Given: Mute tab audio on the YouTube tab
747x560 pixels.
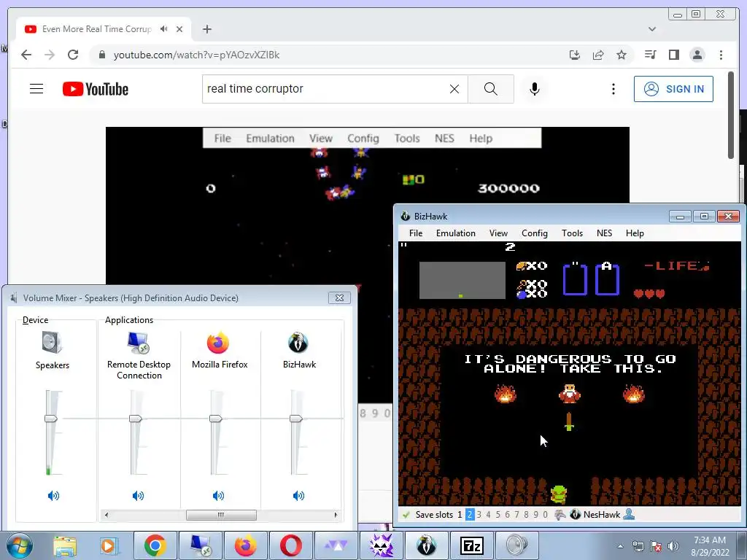Looking at the screenshot, I should click(x=164, y=29).
